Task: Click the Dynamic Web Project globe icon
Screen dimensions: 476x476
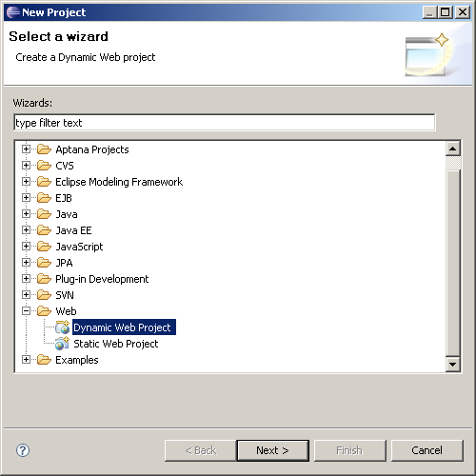Action: coord(62,327)
